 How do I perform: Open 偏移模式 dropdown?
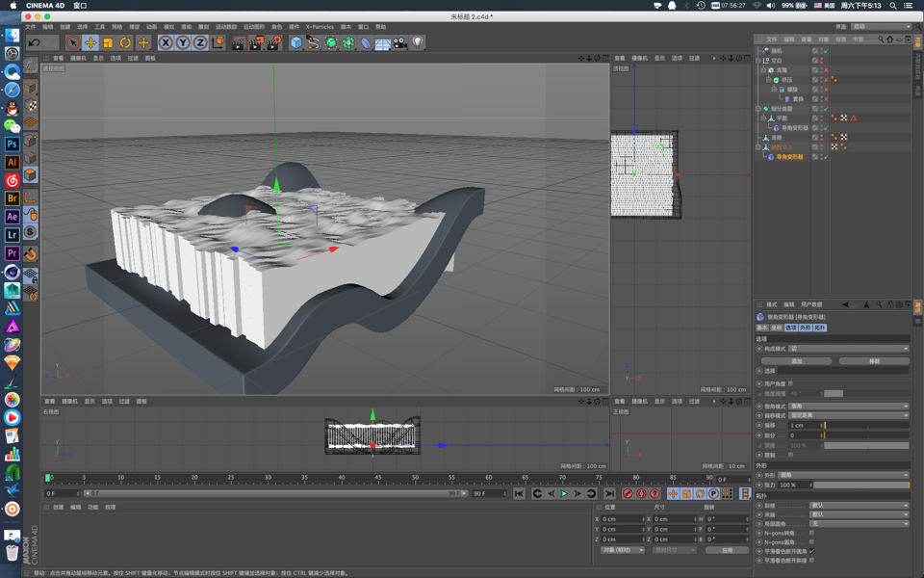pyautogui.click(x=849, y=416)
